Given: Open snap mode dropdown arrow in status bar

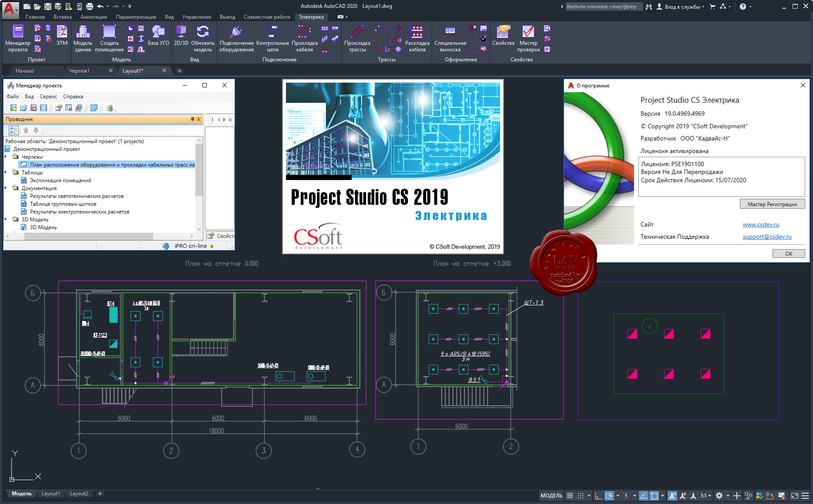Looking at the screenshot, I should [589, 495].
